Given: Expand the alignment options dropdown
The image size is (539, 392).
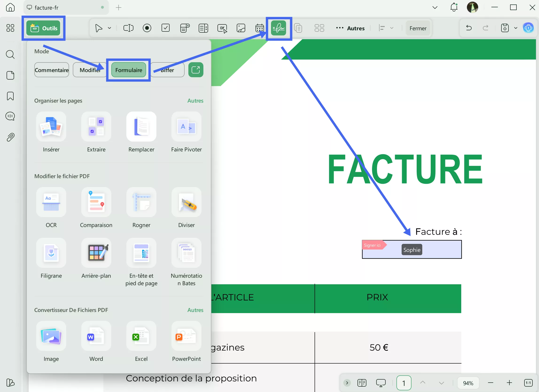Looking at the screenshot, I should pos(392,28).
